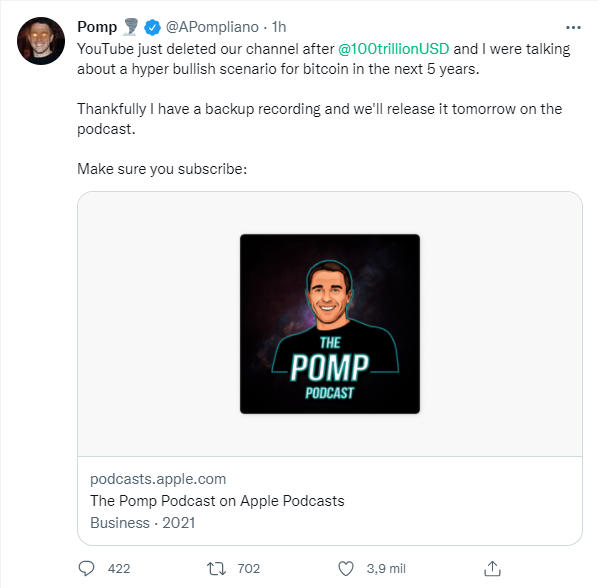Open Pomp's profile avatar picture
Viewport: 598px width, 588px height.
click(x=41, y=41)
